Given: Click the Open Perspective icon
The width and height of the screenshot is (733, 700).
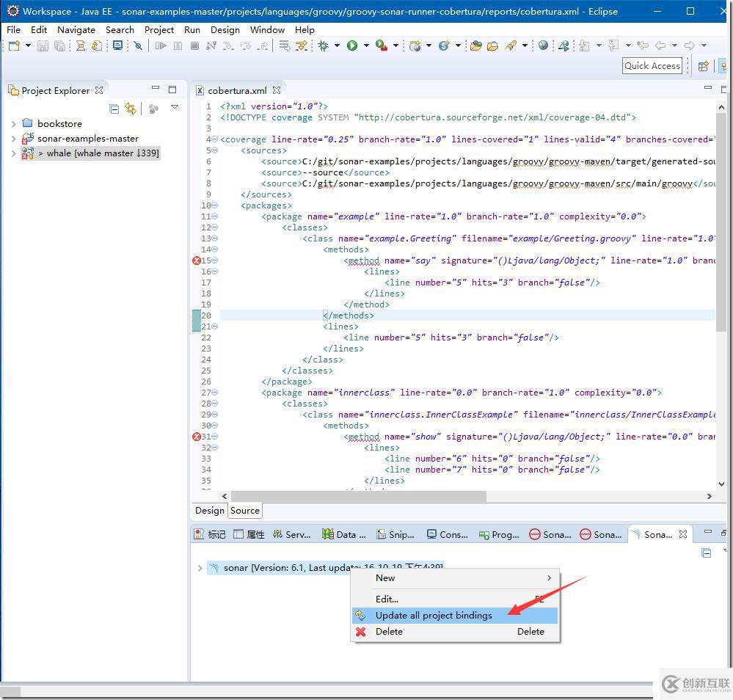Looking at the screenshot, I should pos(703,66).
